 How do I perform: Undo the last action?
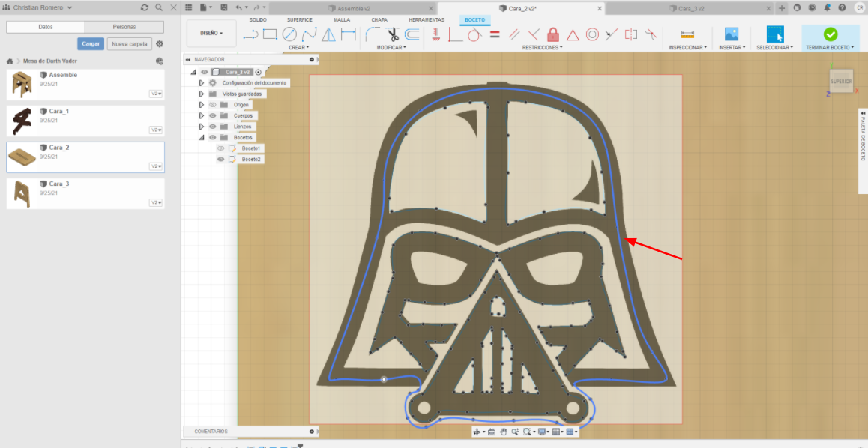click(x=238, y=7)
